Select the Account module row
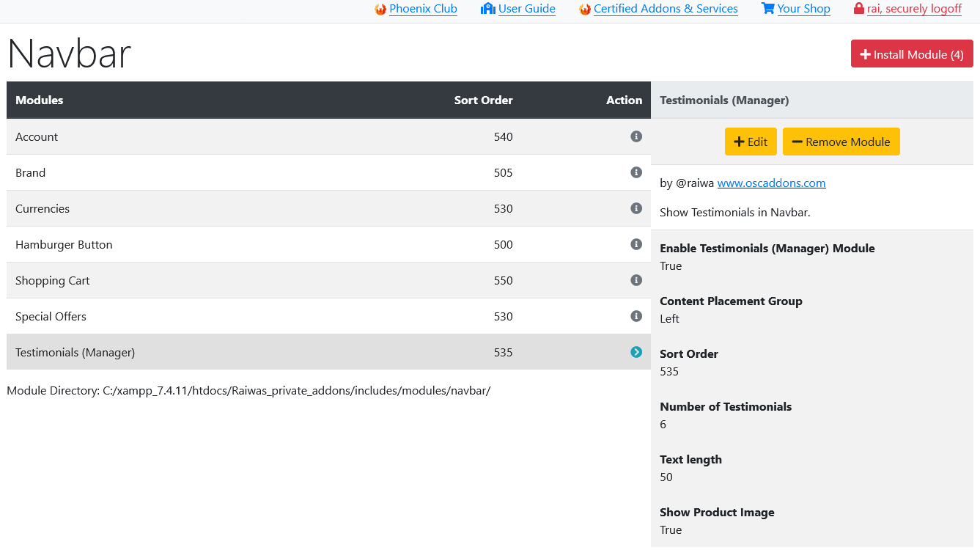The image size is (980, 550). (328, 136)
